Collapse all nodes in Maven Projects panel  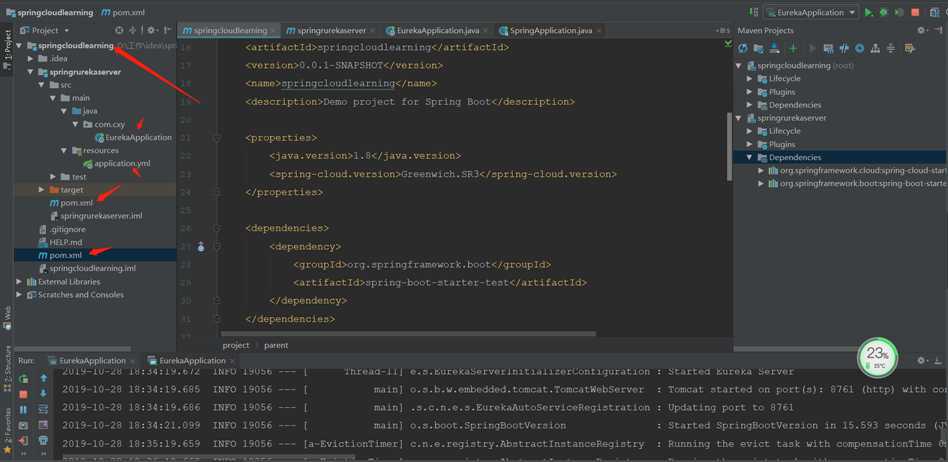pyautogui.click(x=891, y=48)
